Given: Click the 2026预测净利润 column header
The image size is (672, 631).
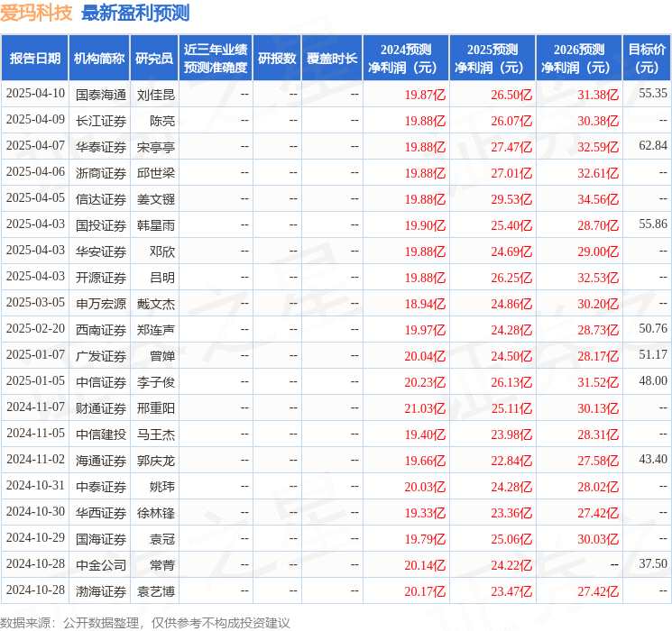Looking at the screenshot, I should click(x=578, y=59).
